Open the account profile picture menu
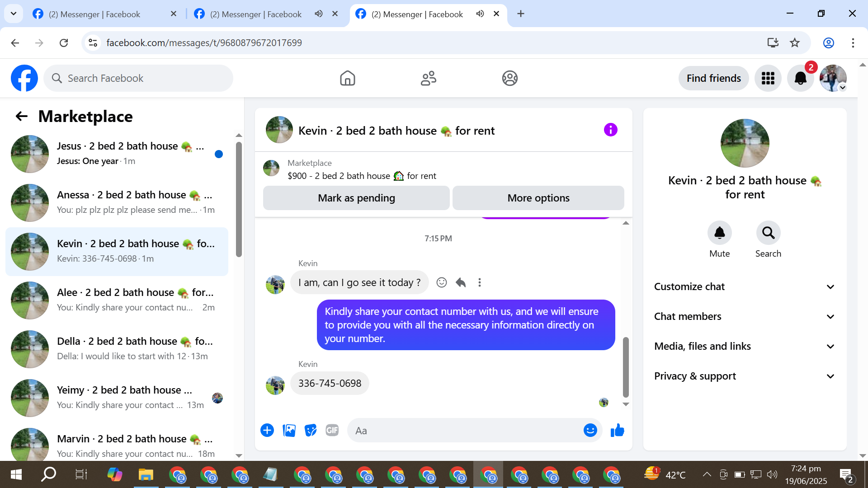The height and width of the screenshot is (488, 868). point(833,78)
